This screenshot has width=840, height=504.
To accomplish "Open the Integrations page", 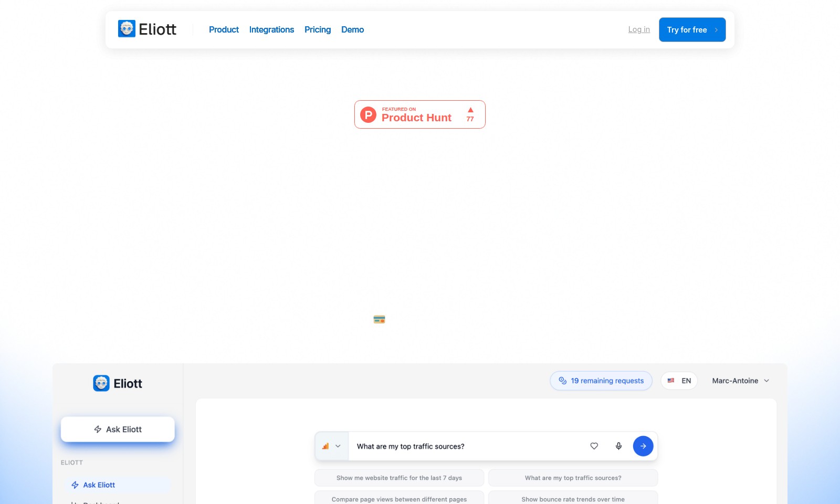I will (271, 29).
